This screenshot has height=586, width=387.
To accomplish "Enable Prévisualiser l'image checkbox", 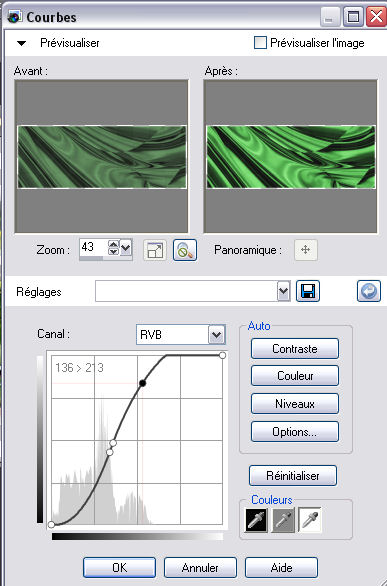I will point(260,43).
